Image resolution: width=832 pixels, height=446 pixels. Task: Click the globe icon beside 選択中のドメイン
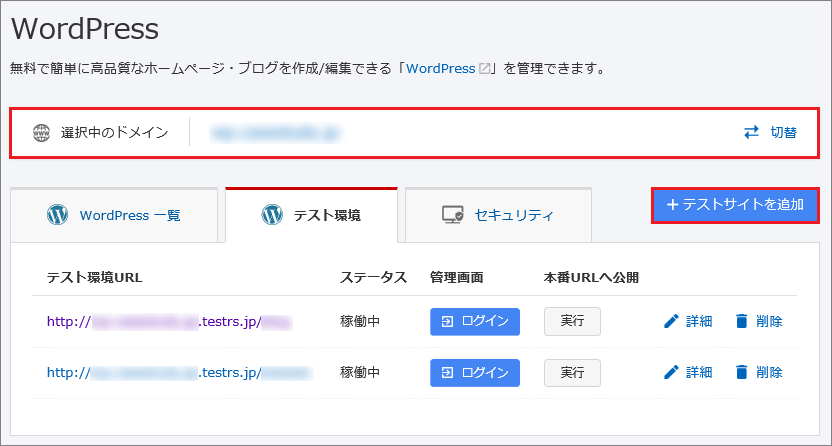coord(41,133)
